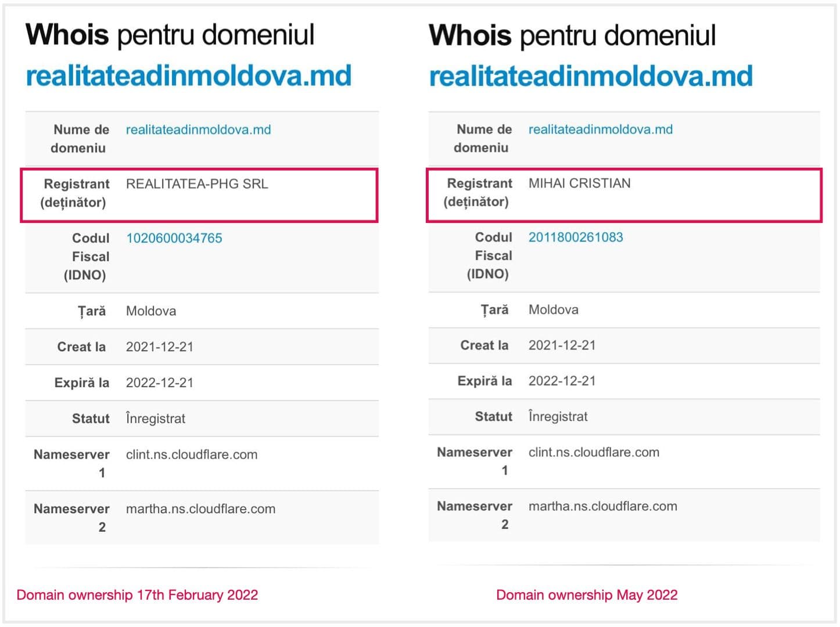Viewport: 840px width, 627px height.
Task: Open large realitateadinmoldova.md heading above REALITATEA-PHG SRL table
Action: pos(189,76)
